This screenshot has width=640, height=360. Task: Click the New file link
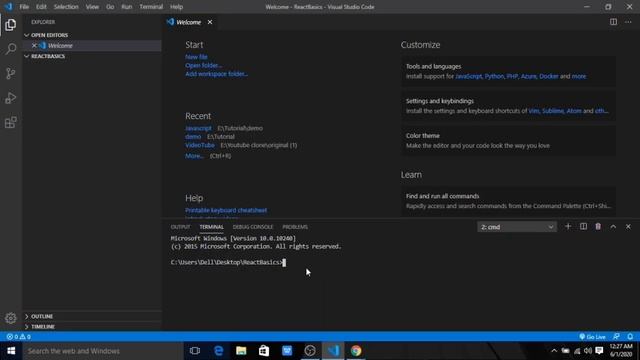pyautogui.click(x=196, y=57)
